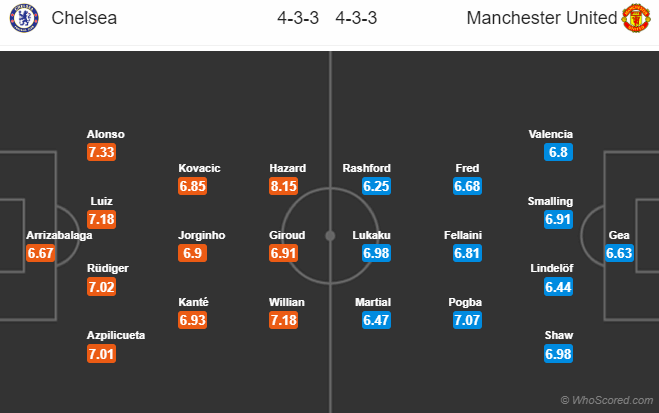Click the Chelsea 4-3-3 formation label

(298, 18)
